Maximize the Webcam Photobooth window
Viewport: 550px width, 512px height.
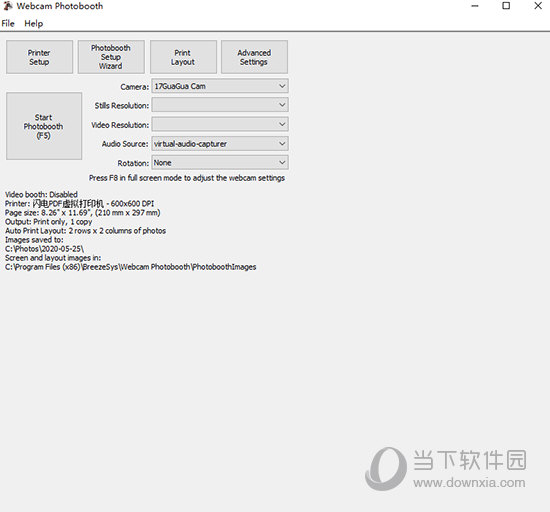(x=506, y=6)
